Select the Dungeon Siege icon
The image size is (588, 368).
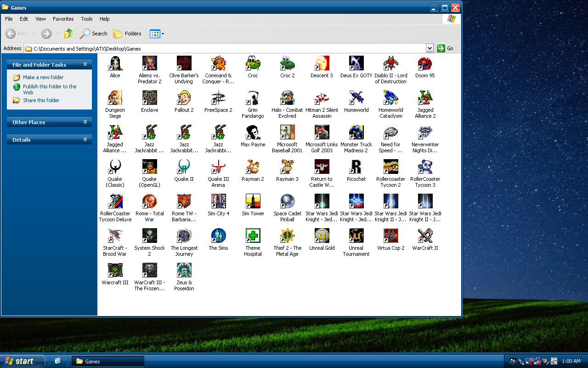click(115, 98)
